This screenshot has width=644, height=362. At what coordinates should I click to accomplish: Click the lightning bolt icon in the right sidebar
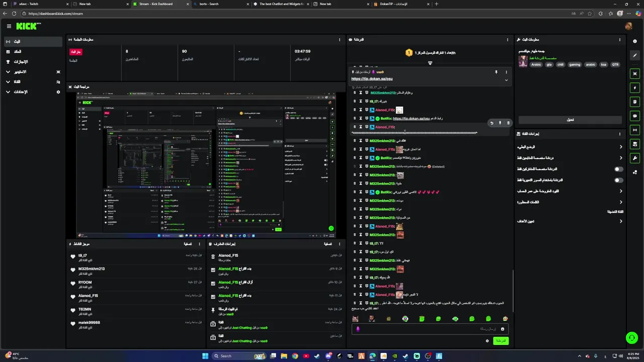(x=635, y=88)
